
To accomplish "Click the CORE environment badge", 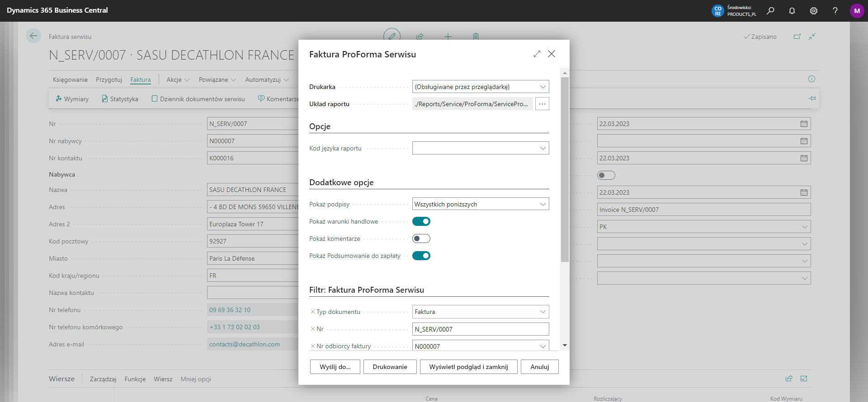I will 717,11.
